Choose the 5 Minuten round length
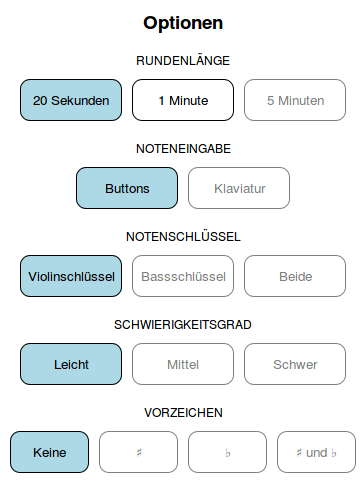This screenshot has height=483, width=363. (x=295, y=100)
